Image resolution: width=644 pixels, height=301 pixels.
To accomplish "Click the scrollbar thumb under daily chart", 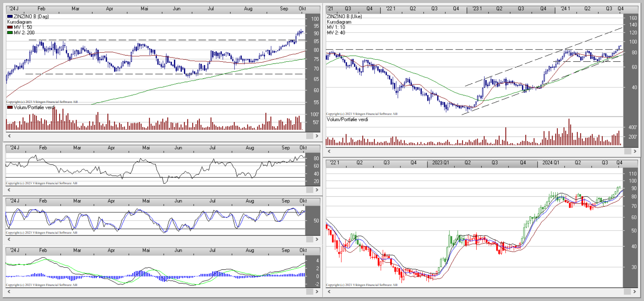I will coord(309,136).
